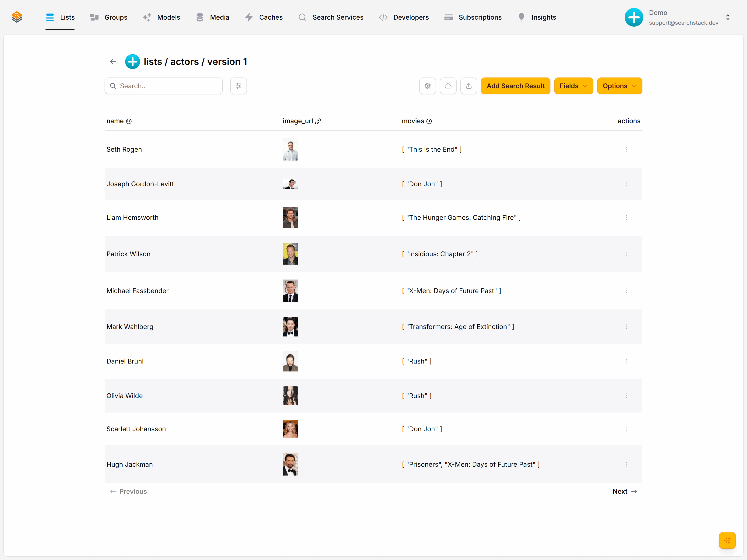This screenshot has height=560, width=747.
Task: Open Search Services in the navigation
Action: [x=331, y=17]
